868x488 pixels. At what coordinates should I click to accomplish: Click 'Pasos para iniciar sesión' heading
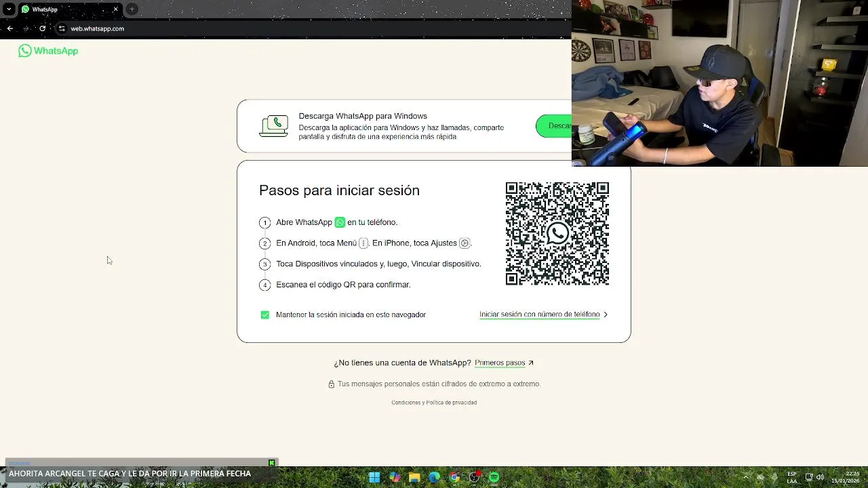pyautogui.click(x=339, y=190)
